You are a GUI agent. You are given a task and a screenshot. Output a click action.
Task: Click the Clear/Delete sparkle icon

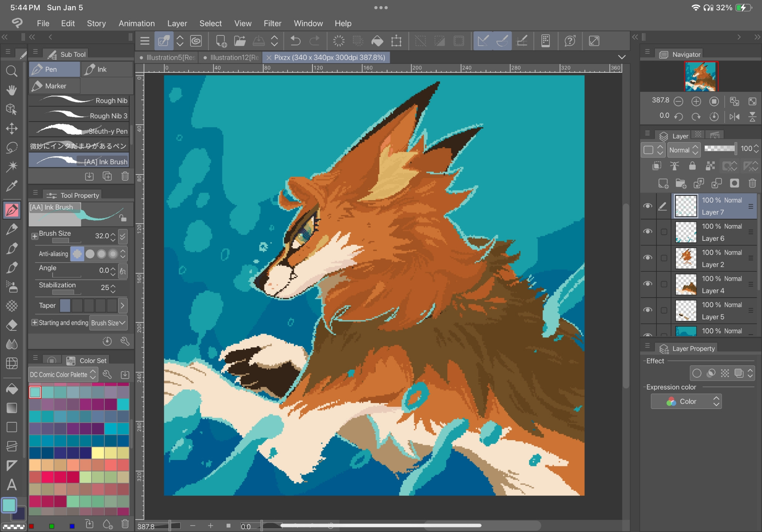339,41
